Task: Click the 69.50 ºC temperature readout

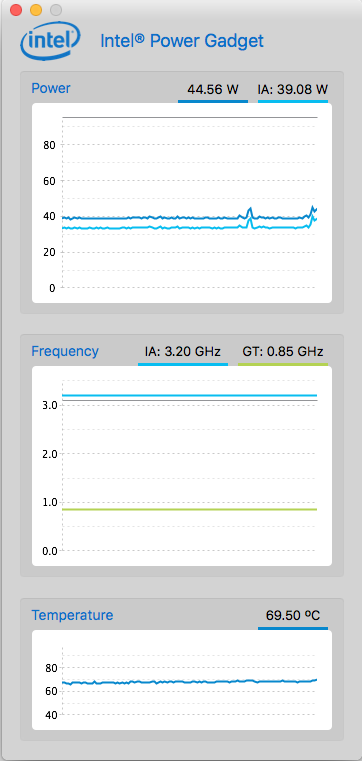Action: click(x=293, y=615)
